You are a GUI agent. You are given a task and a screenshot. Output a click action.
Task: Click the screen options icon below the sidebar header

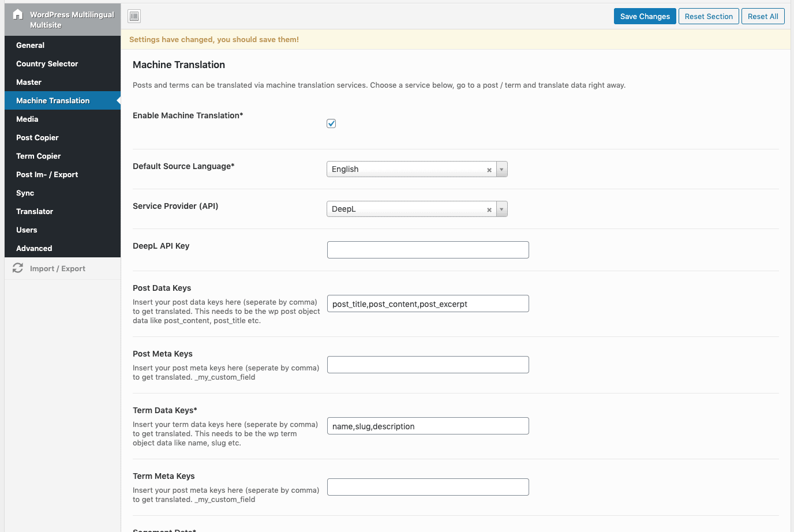(134, 16)
